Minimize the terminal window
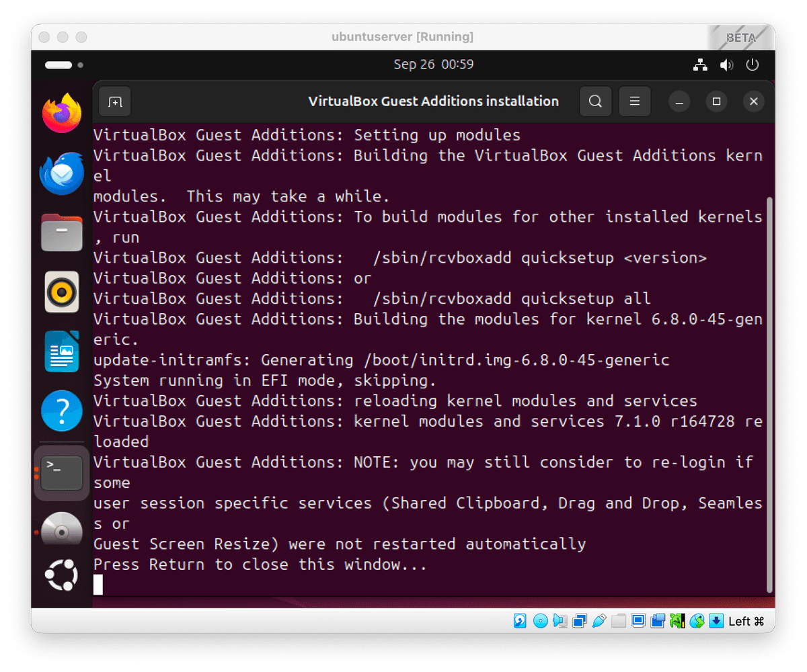 click(x=679, y=101)
